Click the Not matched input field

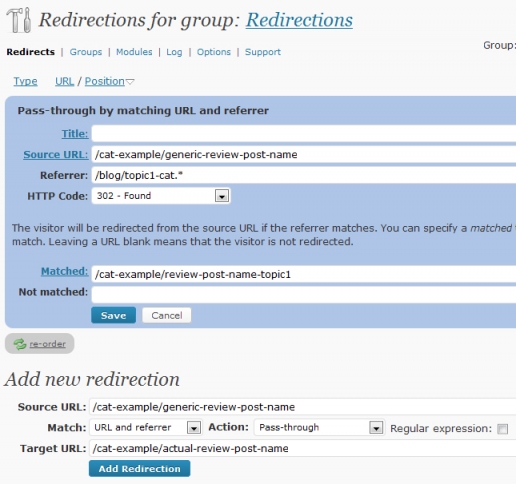[x=304, y=295]
